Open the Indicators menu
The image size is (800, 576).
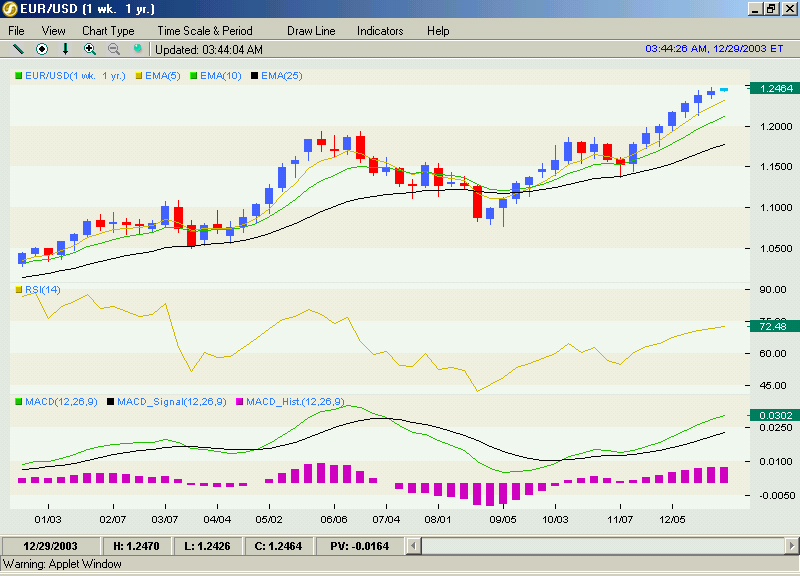click(380, 31)
